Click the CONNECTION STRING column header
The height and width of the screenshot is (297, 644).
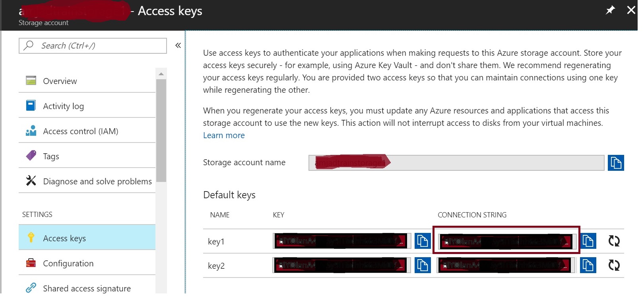pos(472,215)
